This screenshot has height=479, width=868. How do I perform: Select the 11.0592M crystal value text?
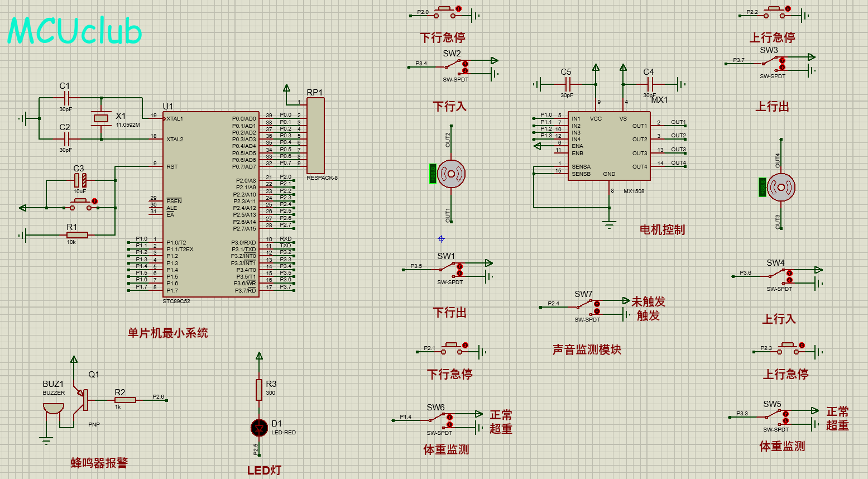pyautogui.click(x=128, y=125)
